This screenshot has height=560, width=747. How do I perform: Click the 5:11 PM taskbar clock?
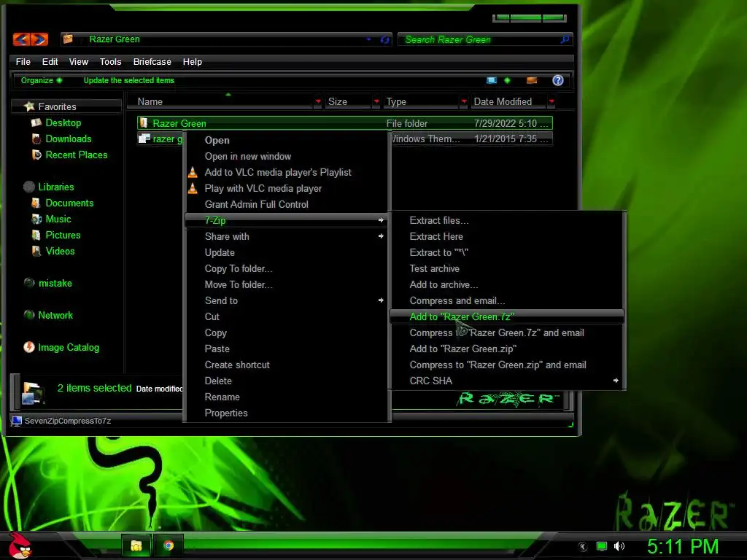(x=683, y=546)
